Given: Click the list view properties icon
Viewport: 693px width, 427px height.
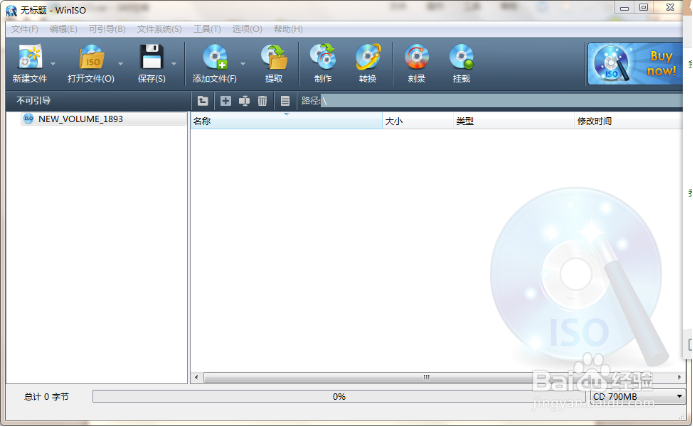Looking at the screenshot, I should point(285,101).
